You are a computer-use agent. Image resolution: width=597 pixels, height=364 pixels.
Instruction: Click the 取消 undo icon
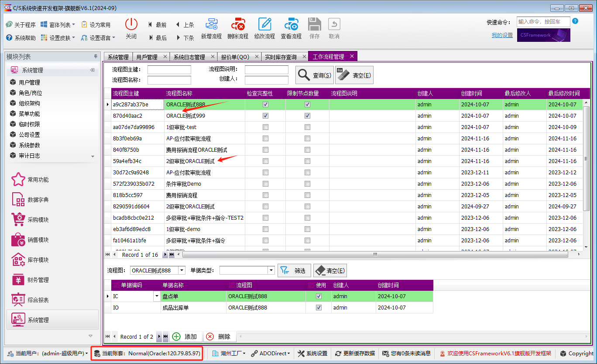tap(334, 24)
